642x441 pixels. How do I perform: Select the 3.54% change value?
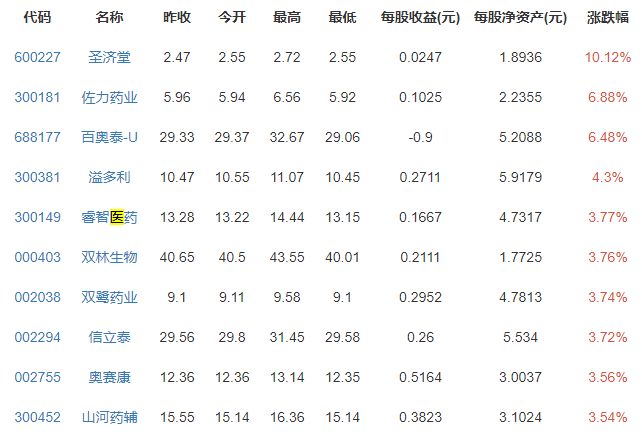(x=608, y=417)
